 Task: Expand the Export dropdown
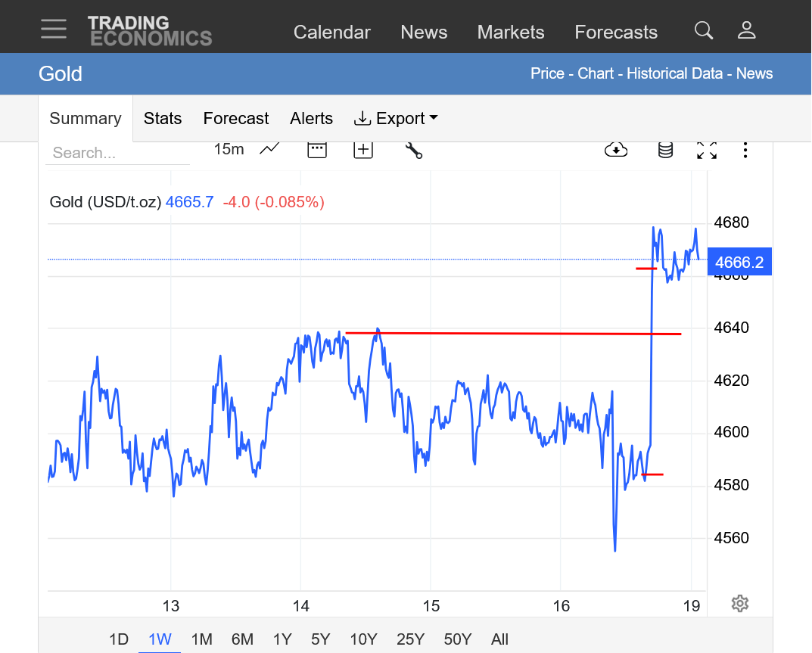click(396, 119)
